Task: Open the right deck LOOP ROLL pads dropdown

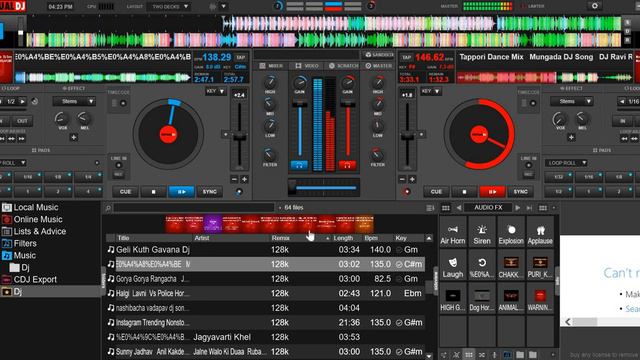Action: (x=567, y=163)
